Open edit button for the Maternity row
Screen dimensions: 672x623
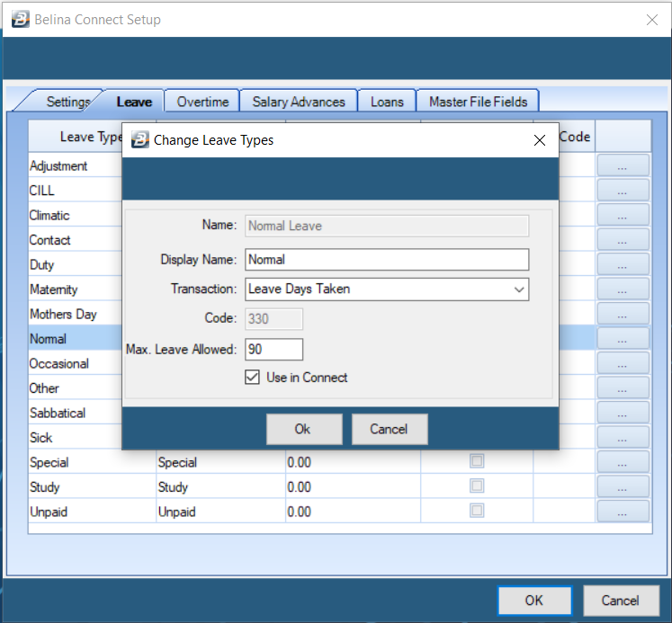pyautogui.click(x=623, y=289)
